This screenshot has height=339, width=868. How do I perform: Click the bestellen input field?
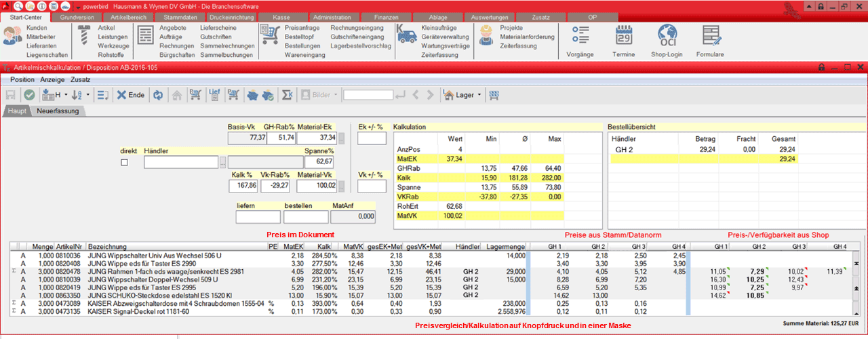pos(306,218)
